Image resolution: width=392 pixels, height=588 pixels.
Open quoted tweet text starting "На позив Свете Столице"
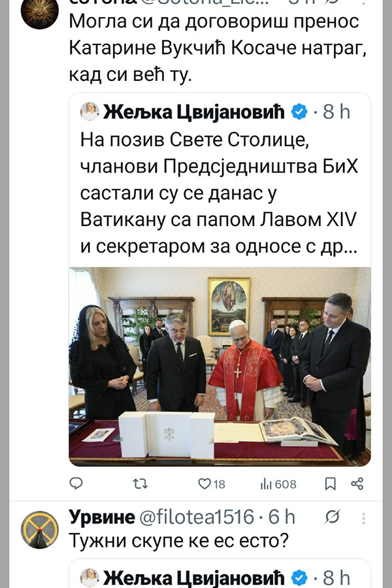pyautogui.click(x=219, y=193)
